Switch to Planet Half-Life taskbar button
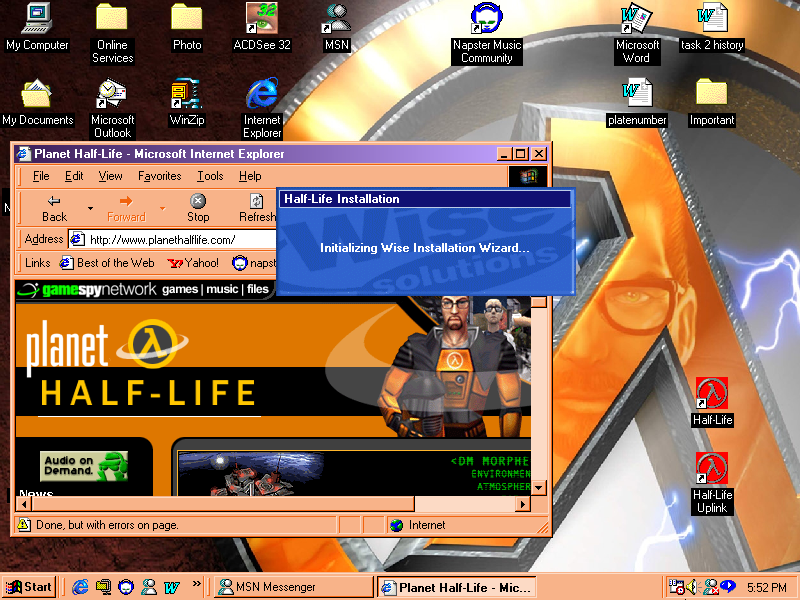Screen dimensions: 800x600 point(457,587)
